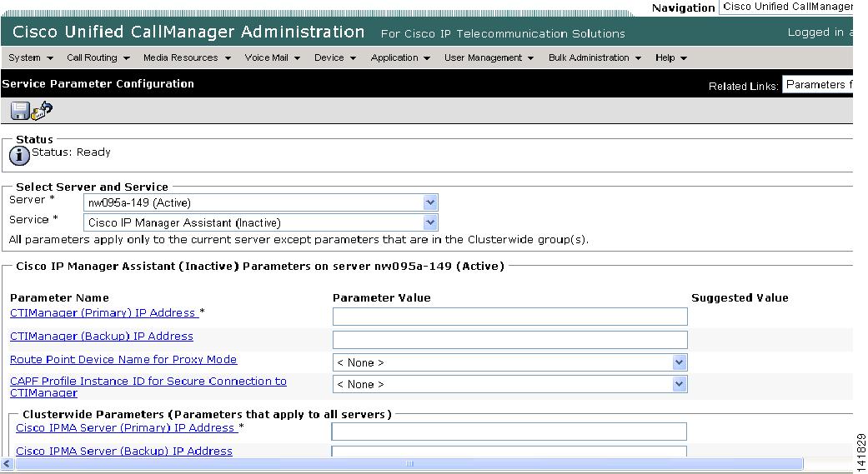Open the Device menu
868x474 pixels.
point(334,57)
